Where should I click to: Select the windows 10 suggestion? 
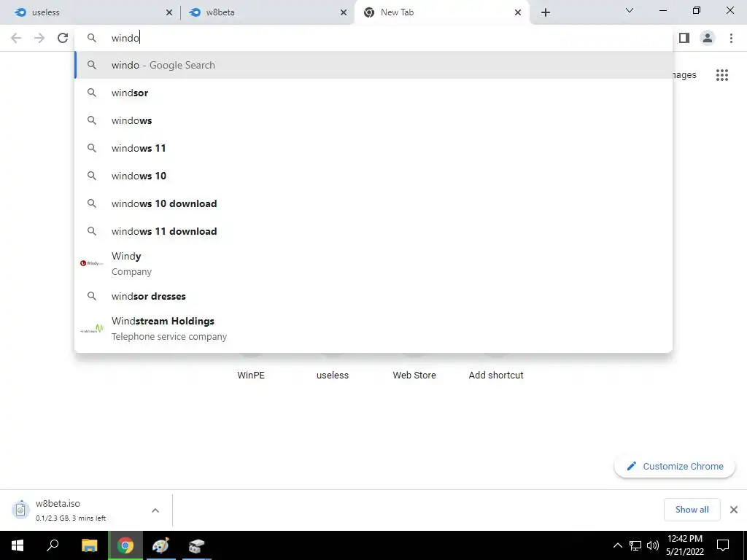point(373,176)
